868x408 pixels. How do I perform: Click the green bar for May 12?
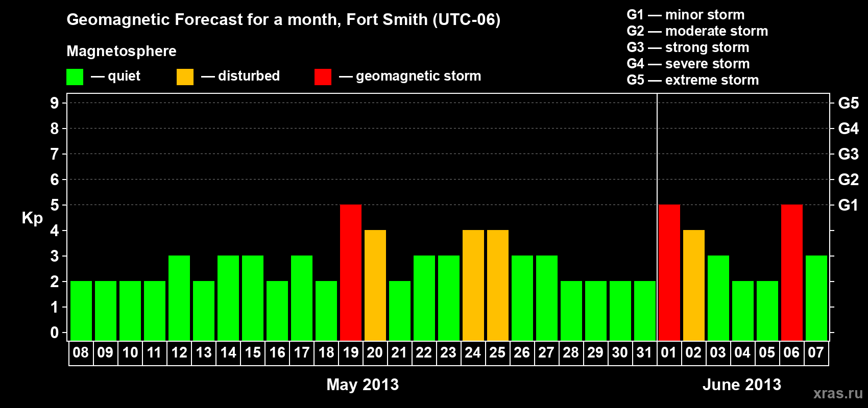179,298
